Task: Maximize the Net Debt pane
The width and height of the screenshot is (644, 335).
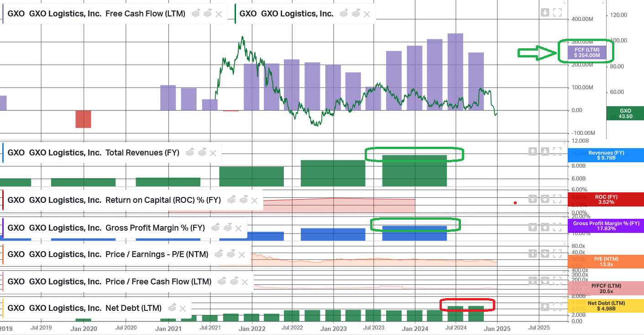Action: [x=557, y=307]
